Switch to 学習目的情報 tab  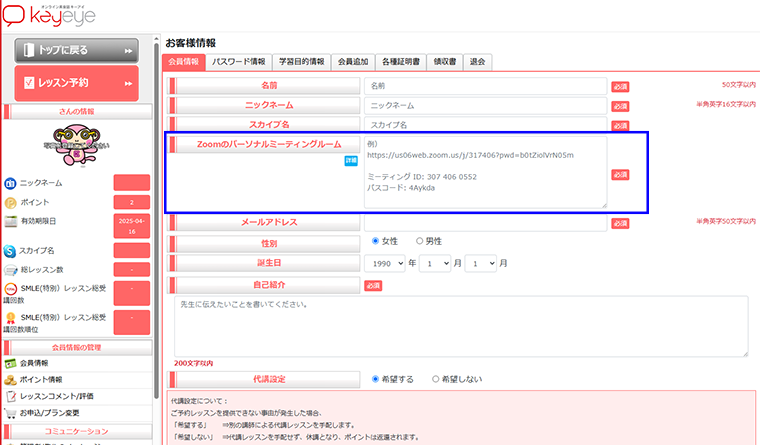coord(301,62)
